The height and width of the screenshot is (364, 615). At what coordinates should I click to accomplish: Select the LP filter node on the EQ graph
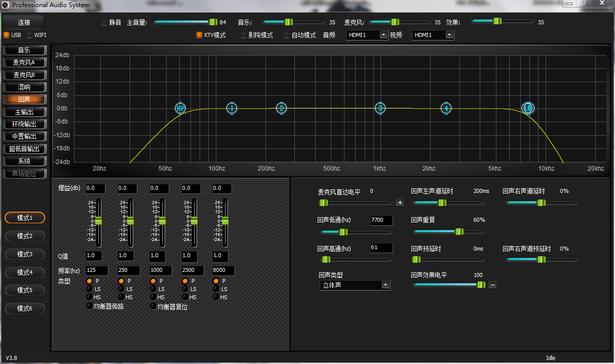(x=528, y=108)
